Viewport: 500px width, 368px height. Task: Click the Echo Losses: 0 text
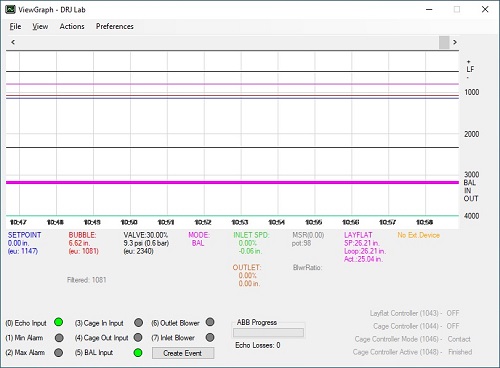pyautogui.click(x=258, y=345)
